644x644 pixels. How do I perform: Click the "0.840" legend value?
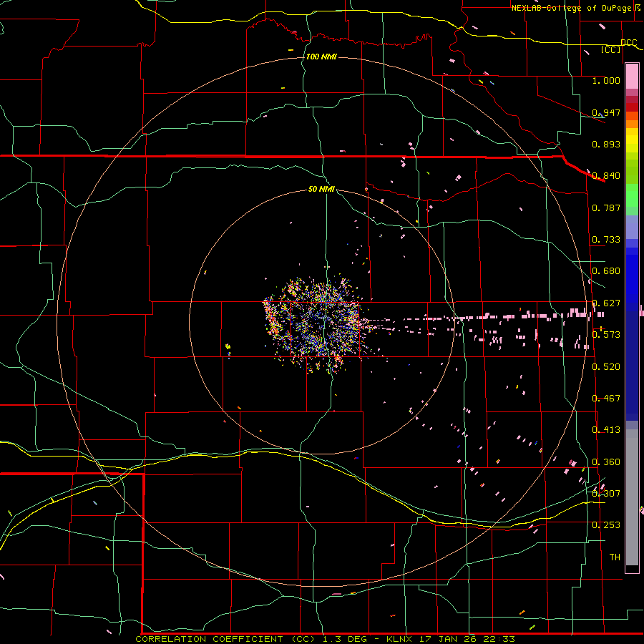pyautogui.click(x=606, y=176)
